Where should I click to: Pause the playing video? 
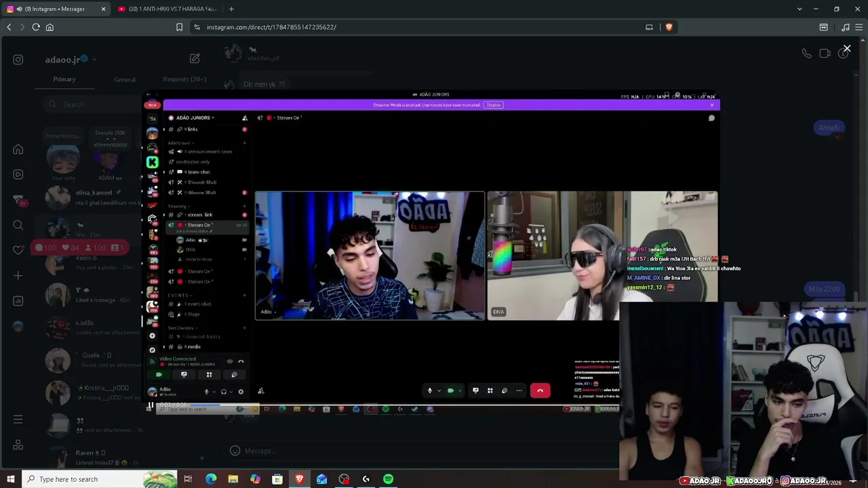pos(150,406)
